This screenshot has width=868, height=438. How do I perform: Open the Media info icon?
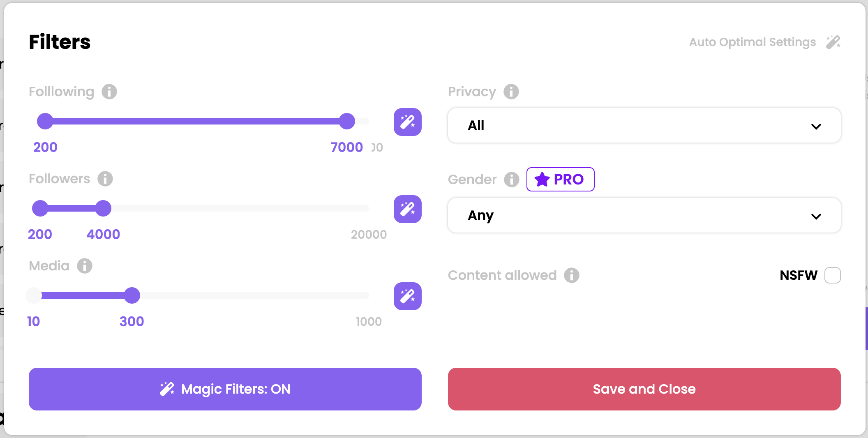85,266
